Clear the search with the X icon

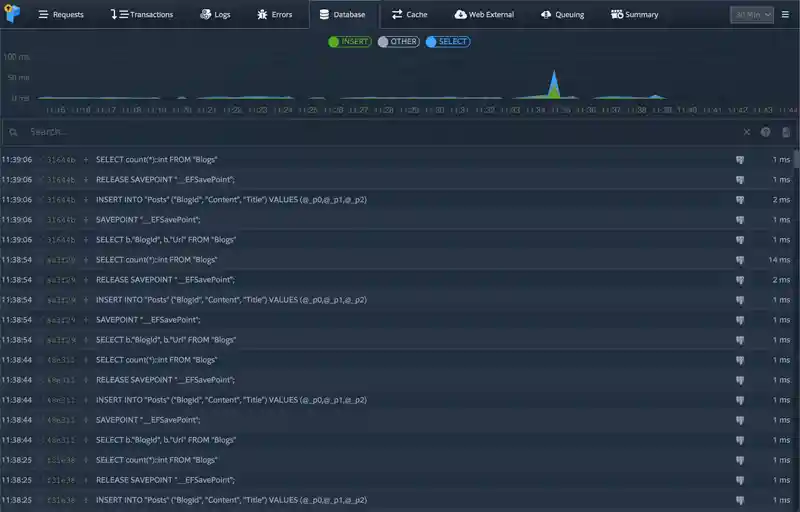point(746,132)
